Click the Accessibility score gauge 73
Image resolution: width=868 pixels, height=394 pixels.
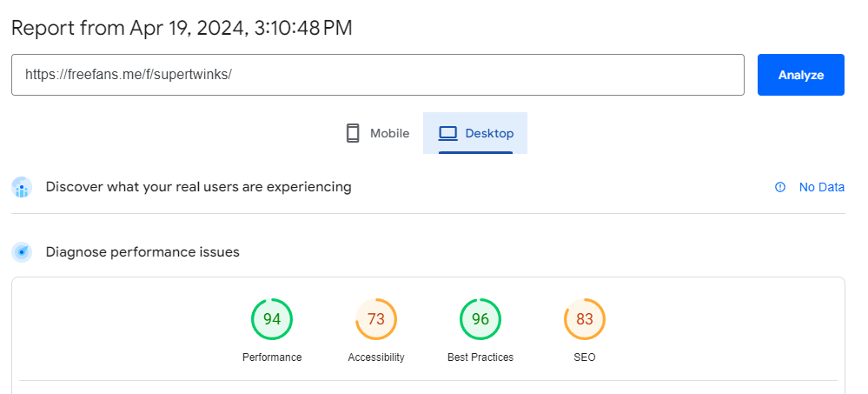point(376,319)
